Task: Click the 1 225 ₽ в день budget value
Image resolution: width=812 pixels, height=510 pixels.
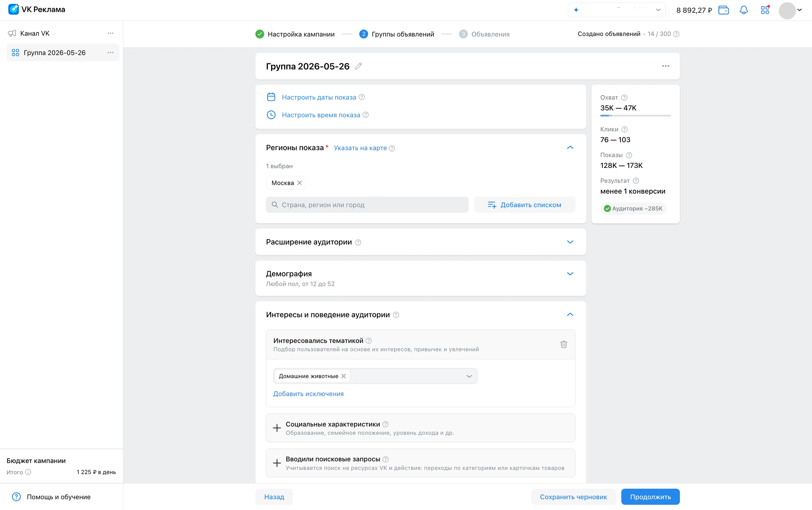Action: pyautogui.click(x=96, y=472)
